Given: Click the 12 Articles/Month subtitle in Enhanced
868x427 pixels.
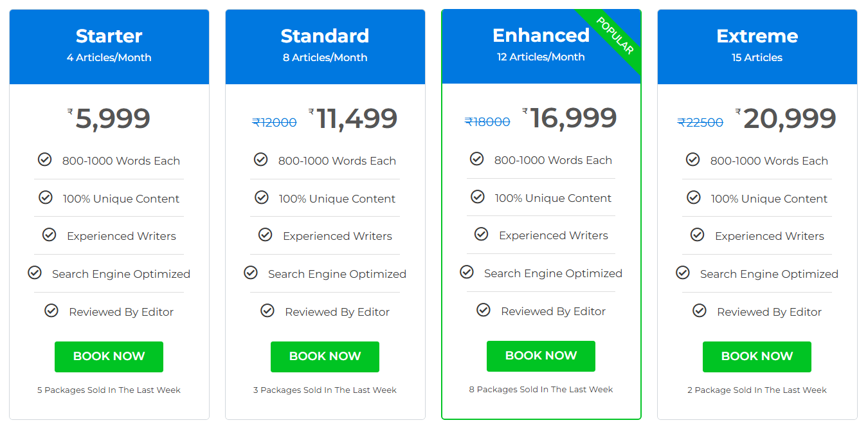Looking at the screenshot, I should (541, 57).
